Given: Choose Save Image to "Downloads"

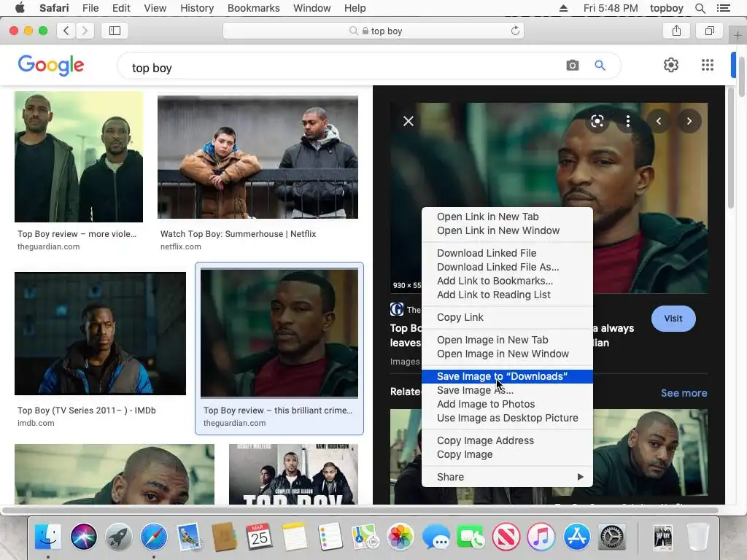Looking at the screenshot, I should (508, 376).
